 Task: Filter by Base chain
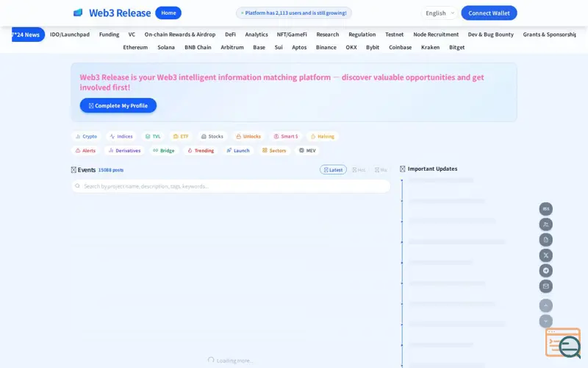[259, 47]
